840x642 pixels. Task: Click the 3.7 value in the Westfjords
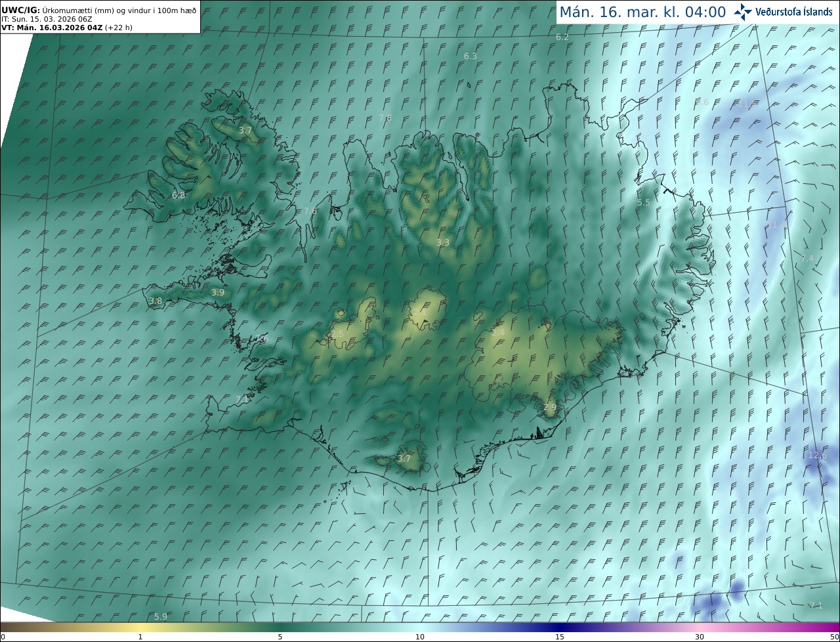click(x=245, y=131)
